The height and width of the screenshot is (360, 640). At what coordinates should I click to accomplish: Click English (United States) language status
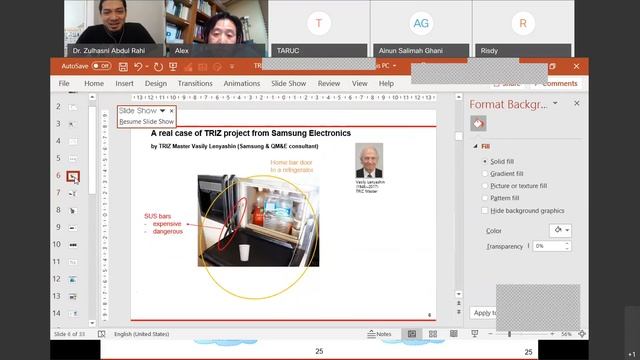(x=141, y=334)
